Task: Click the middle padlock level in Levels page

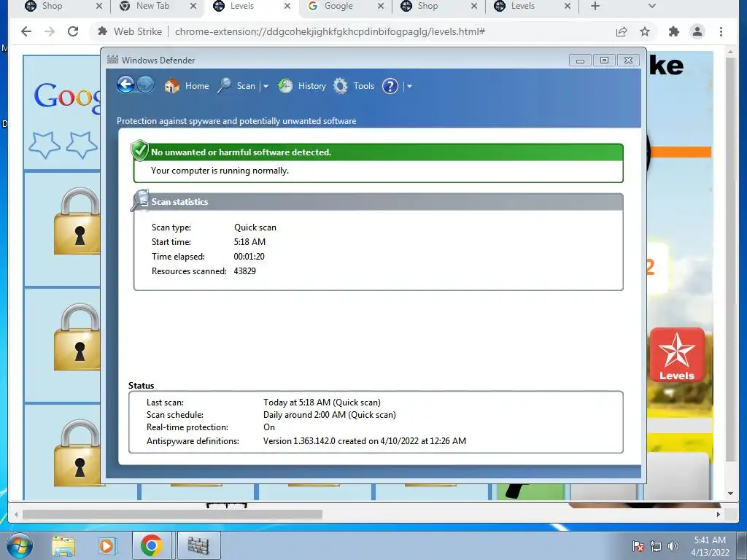Action: 77,337
